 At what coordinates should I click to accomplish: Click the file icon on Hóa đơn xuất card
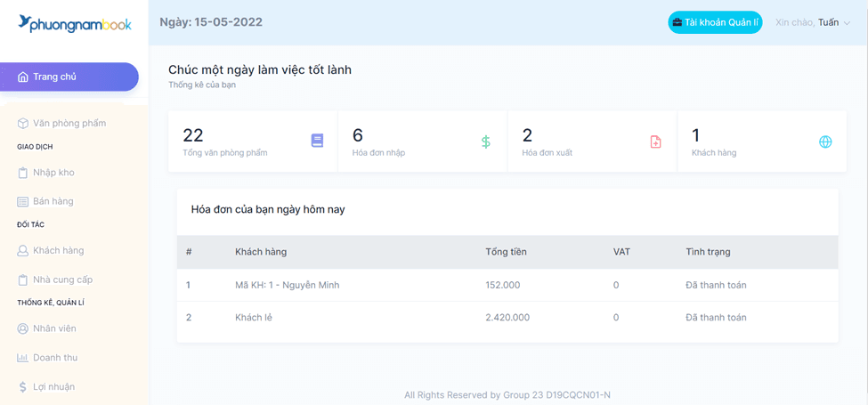(x=655, y=142)
